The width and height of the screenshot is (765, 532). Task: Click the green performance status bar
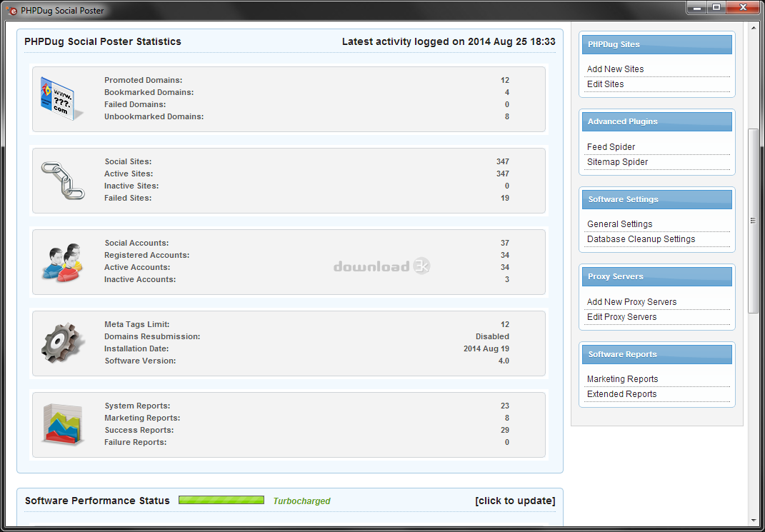pos(221,501)
